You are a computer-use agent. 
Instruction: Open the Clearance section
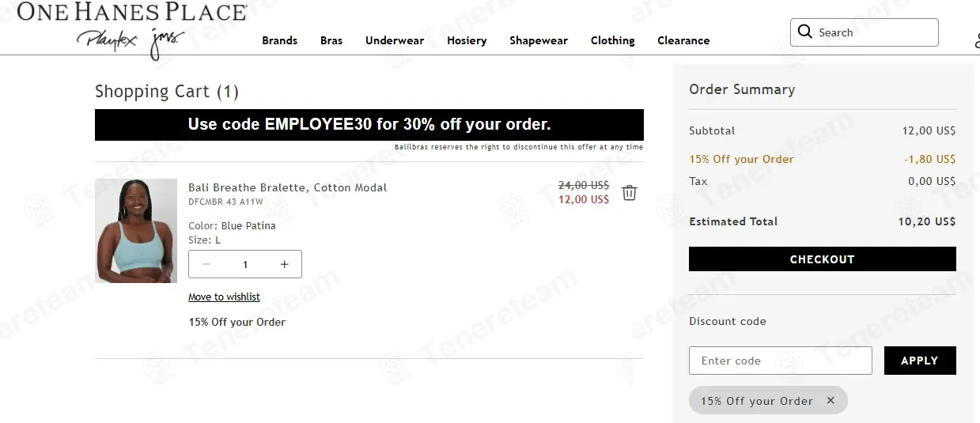683,40
